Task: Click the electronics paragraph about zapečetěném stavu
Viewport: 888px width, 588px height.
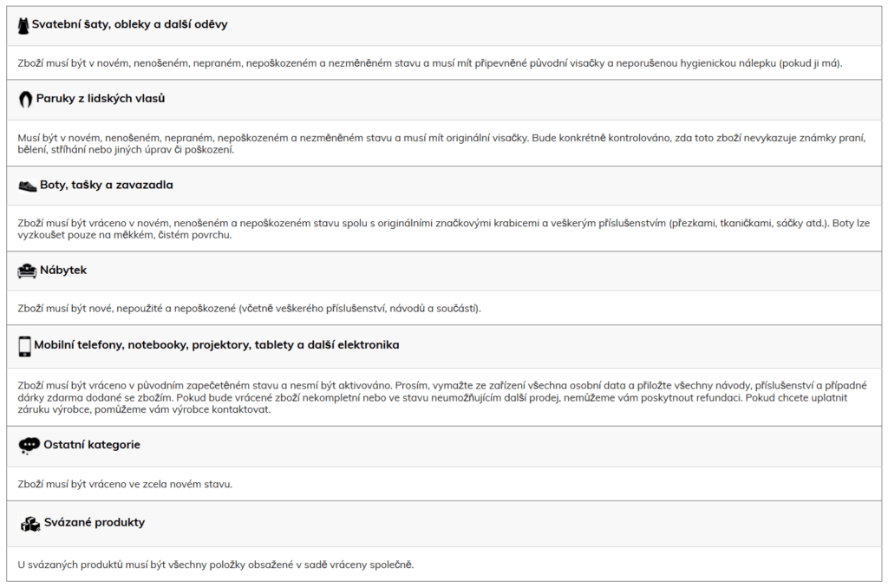Action: (442, 398)
